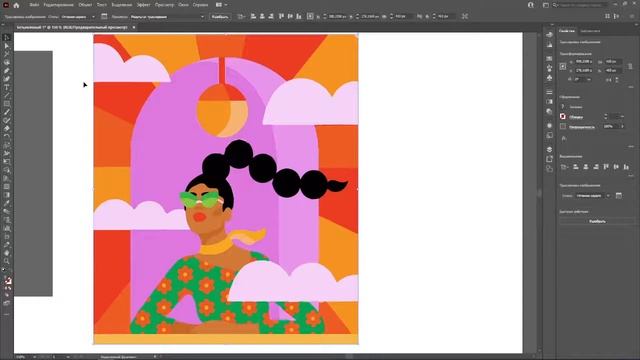
Task: Click fill and stroke swatches in toolbar
Action: [x=7, y=281]
